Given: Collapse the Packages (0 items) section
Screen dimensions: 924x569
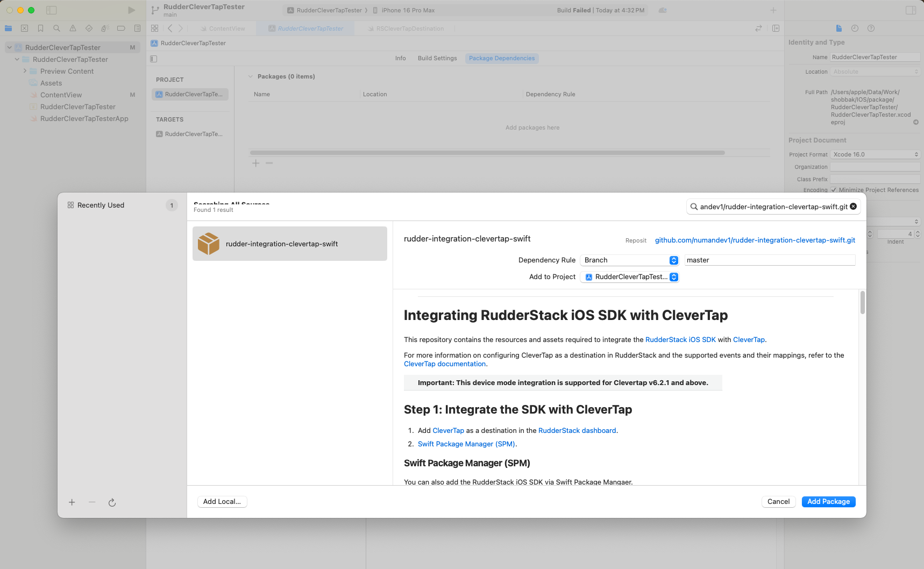Looking at the screenshot, I should click(x=250, y=76).
